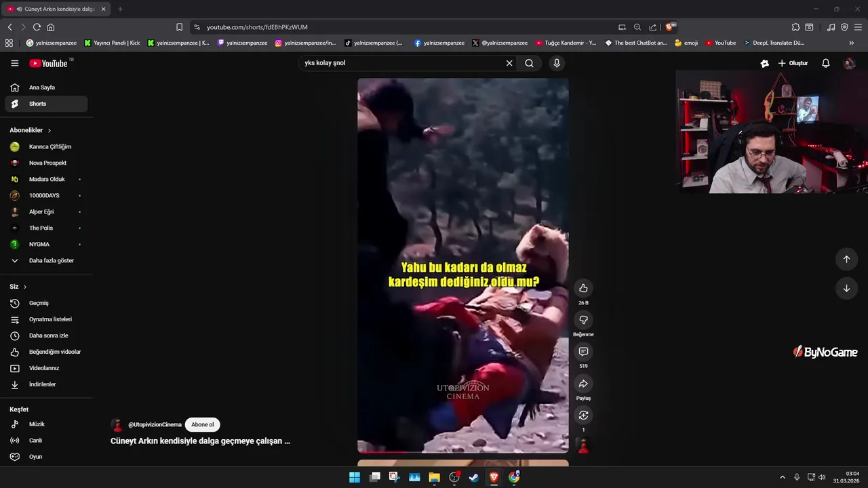Open Canlı under Keşfet
The image size is (868, 488).
[46, 441]
